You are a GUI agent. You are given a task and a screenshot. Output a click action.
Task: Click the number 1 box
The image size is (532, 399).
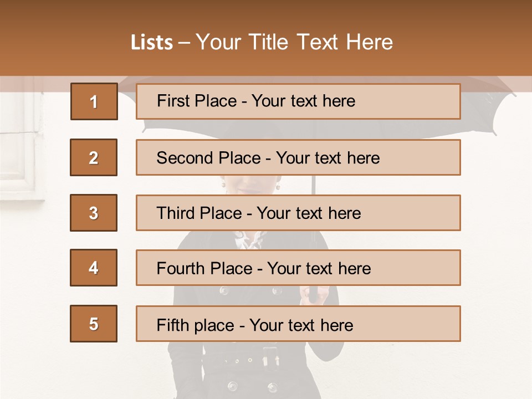[x=94, y=101]
